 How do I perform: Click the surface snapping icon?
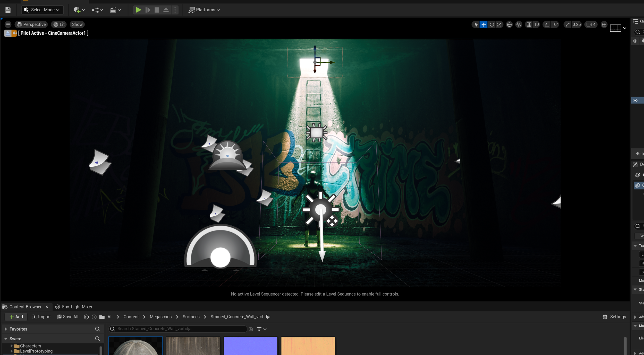pyautogui.click(x=519, y=24)
